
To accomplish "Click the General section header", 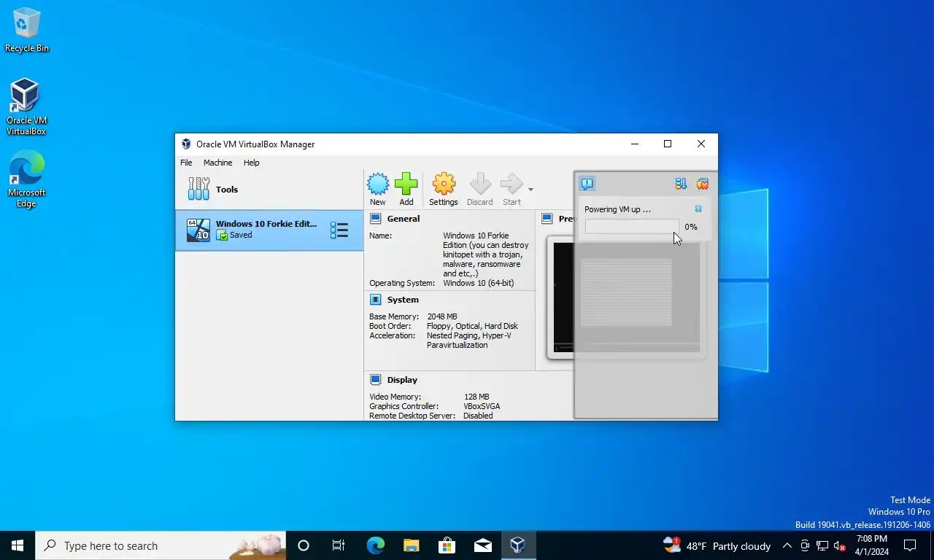I will point(404,219).
